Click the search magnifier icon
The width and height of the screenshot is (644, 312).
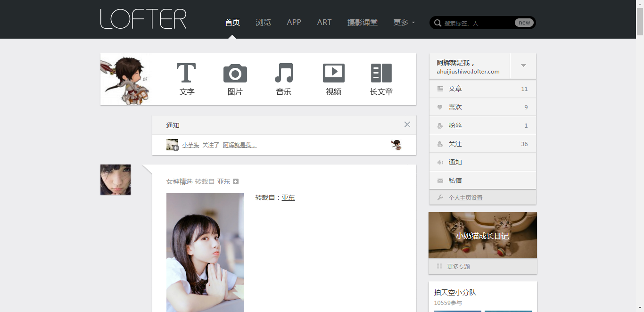(438, 23)
